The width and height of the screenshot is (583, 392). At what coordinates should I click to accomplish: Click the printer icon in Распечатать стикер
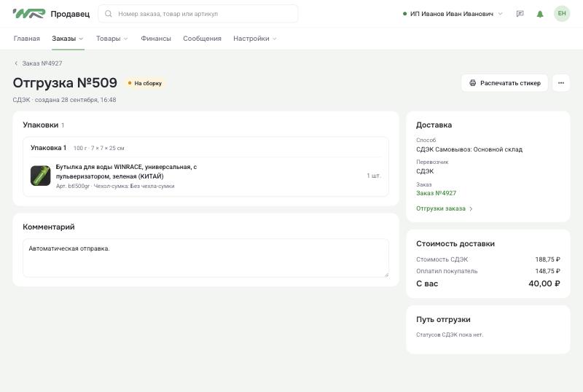pyautogui.click(x=472, y=83)
